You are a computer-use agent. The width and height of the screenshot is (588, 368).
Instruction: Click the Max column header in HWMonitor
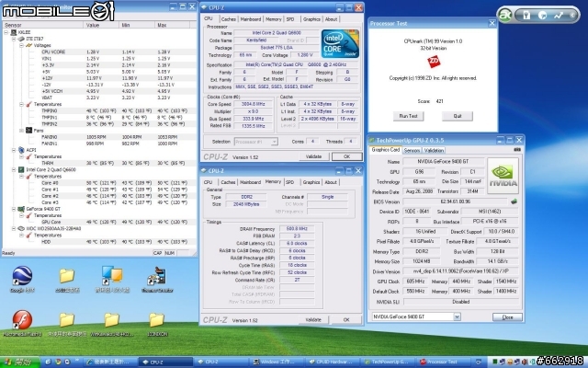[x=173, y=25]
